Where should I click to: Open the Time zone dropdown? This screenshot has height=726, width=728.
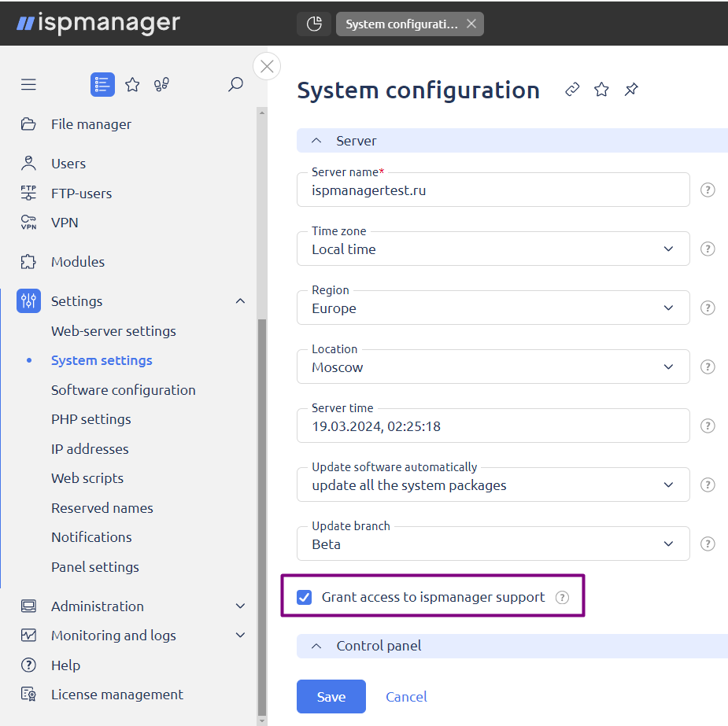(493, 249)
